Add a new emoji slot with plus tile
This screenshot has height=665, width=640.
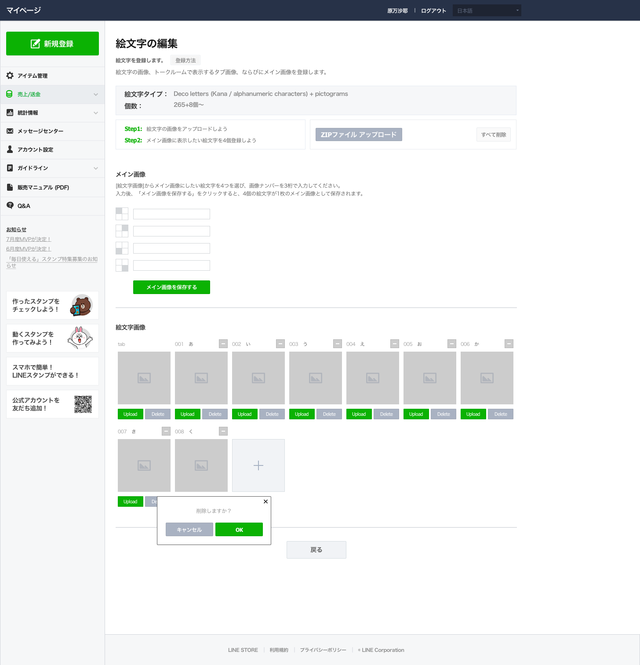[258, 465]
